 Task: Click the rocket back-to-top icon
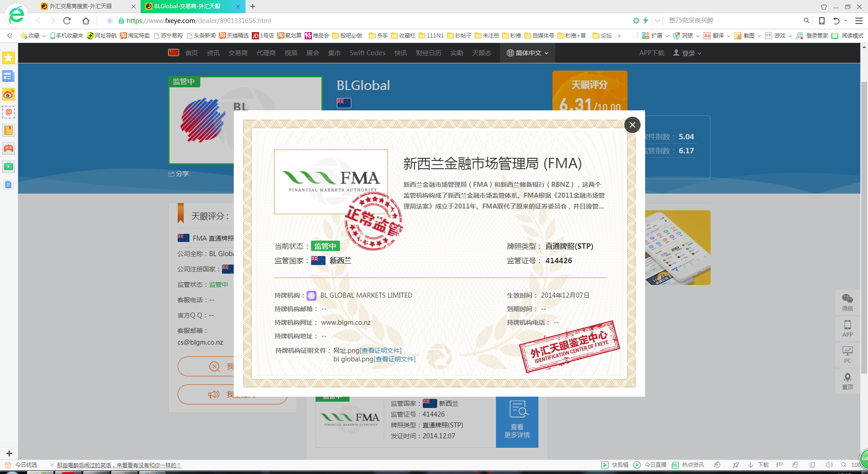847,381
